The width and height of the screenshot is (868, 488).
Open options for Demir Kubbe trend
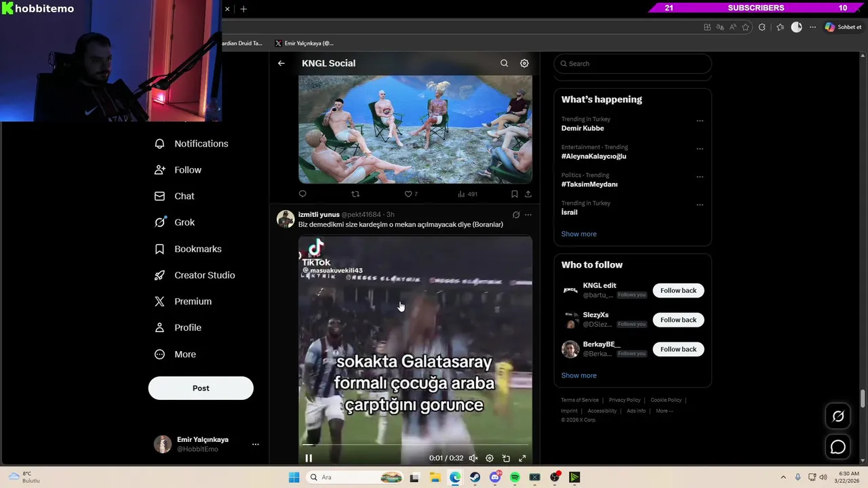point(700,121)
